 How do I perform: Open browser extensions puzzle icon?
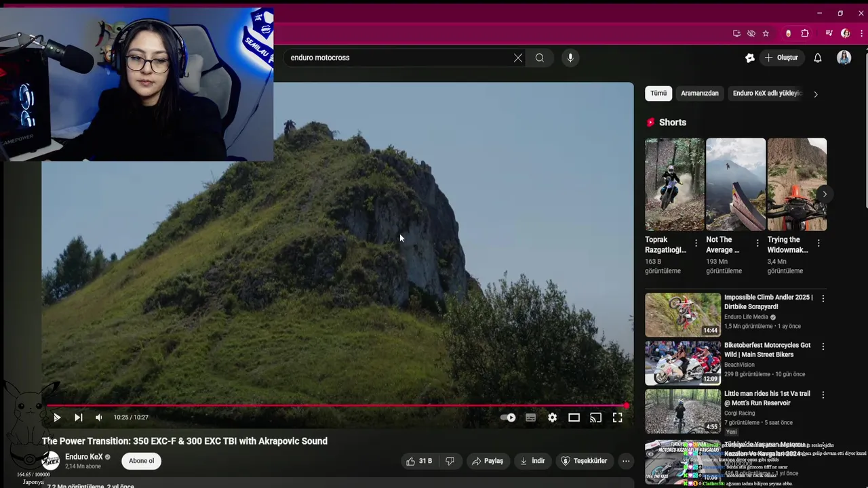point(805,33)
